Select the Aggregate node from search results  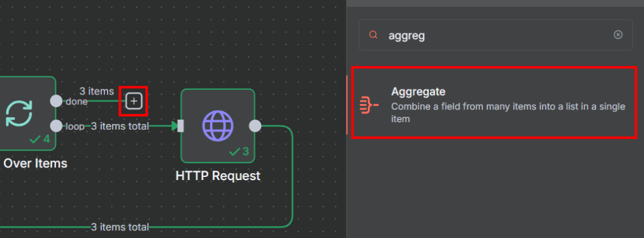pyautogui.click(x=494, y=103)
